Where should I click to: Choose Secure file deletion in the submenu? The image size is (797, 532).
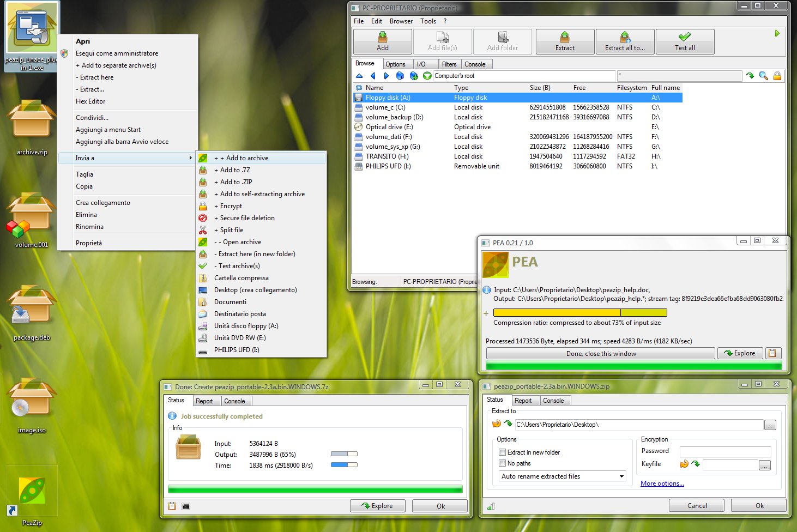(262, 218)
